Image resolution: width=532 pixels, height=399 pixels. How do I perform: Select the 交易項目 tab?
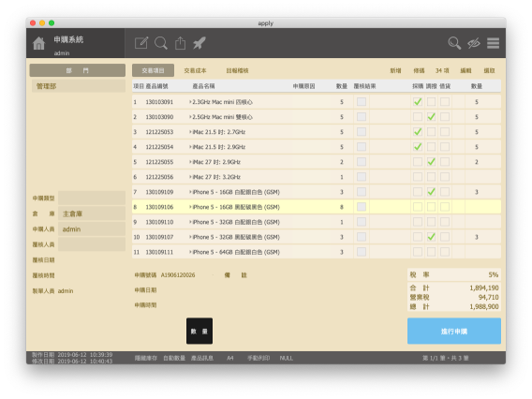153,70
